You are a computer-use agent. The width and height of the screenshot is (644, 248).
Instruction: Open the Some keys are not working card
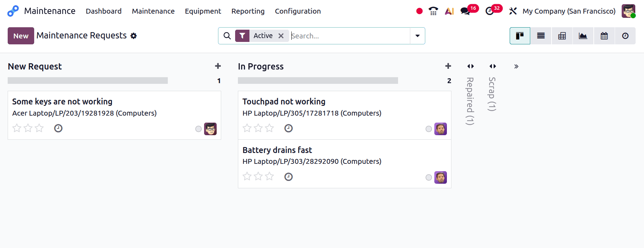pos(114,115)
